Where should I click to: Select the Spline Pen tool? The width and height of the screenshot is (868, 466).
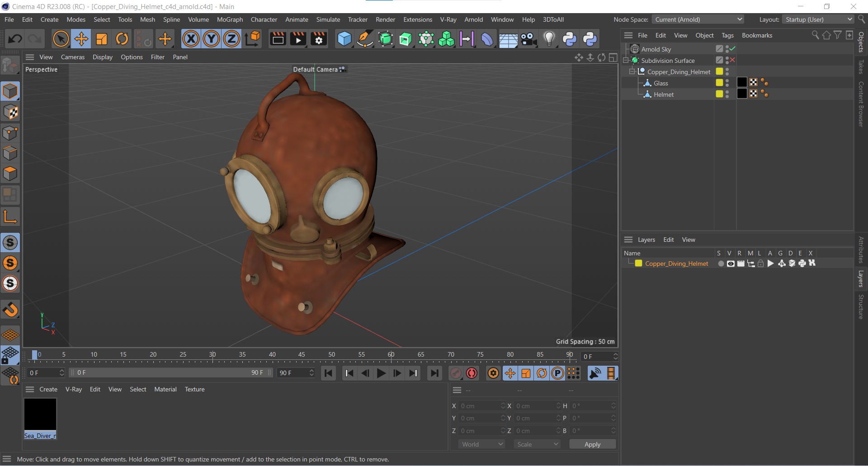click(364, 39)
